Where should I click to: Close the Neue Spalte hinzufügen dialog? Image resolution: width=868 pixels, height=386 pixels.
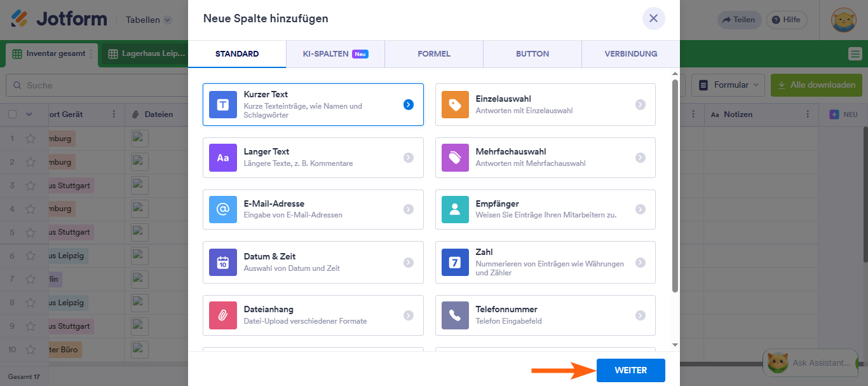pyautogui.click(x=654, y=18)
